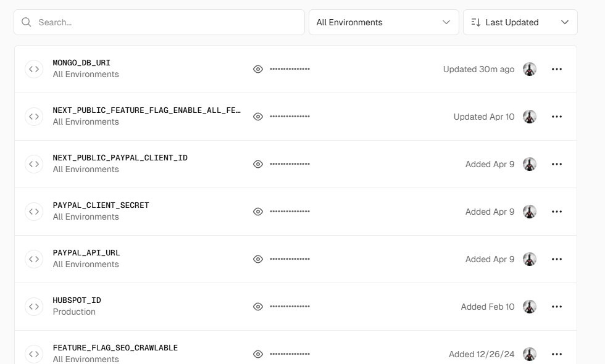
Task: Select the NEXT_PUBLIC_FEATURE_FLAG_ENABLE_ALL_FE… variable name
Action: tap(146, 110)
